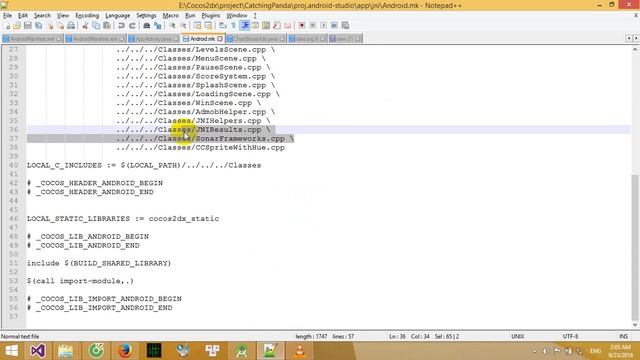Click the editor vertical scrollbar thumb
640x360 pixels.
pos(635,247)
